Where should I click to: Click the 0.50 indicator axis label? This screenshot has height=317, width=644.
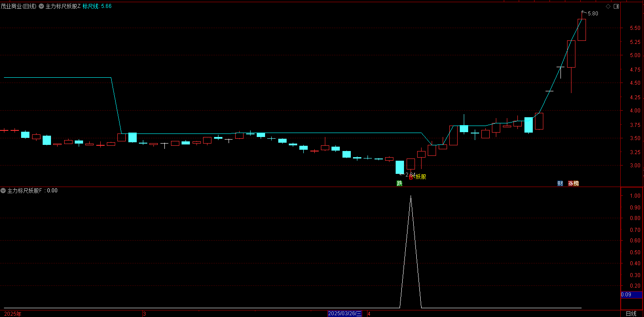coord(634,252)
